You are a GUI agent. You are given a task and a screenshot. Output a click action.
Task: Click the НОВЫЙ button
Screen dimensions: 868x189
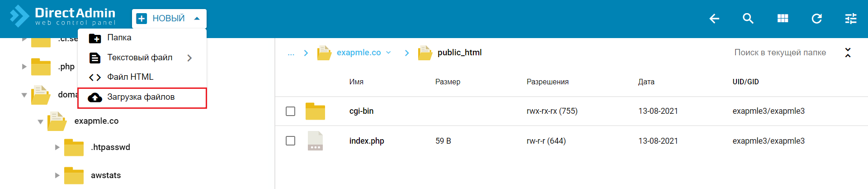(169, 19)
